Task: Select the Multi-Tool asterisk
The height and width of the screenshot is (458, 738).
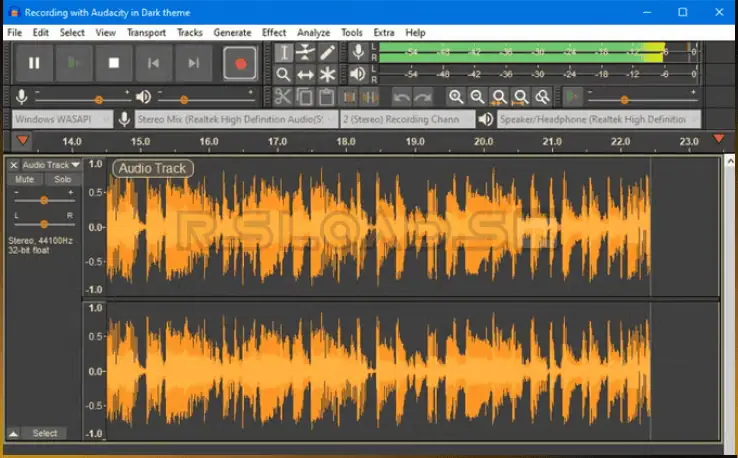Action: click(327, 74)
